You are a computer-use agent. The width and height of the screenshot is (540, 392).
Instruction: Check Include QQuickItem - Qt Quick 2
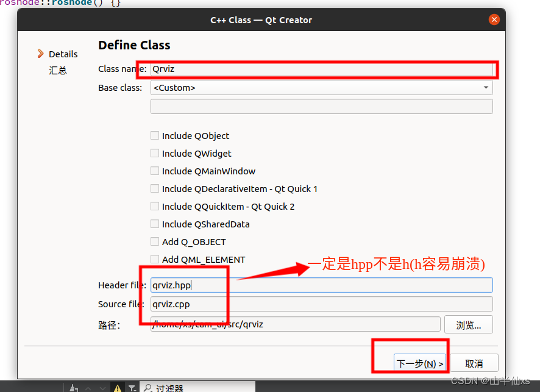point(155,206)
